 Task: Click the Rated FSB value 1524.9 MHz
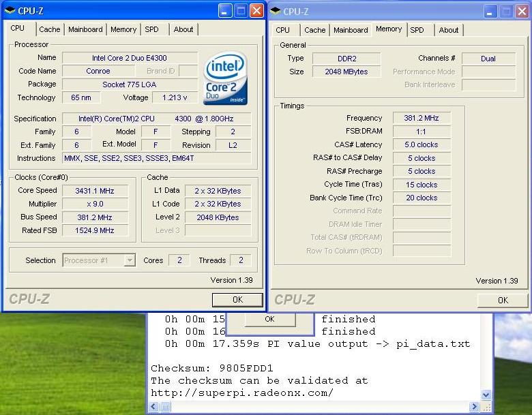click(95, 230)
